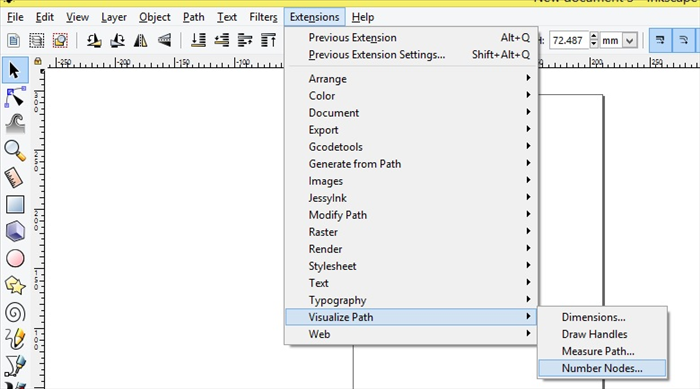Select Measure Path... submenu item

pos(602,351)
